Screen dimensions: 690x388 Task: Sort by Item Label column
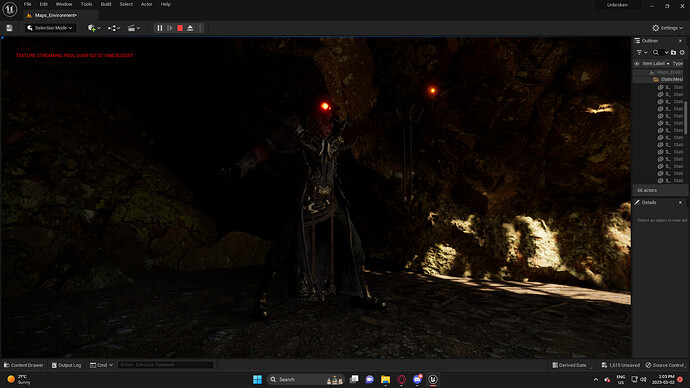point(654,64)
